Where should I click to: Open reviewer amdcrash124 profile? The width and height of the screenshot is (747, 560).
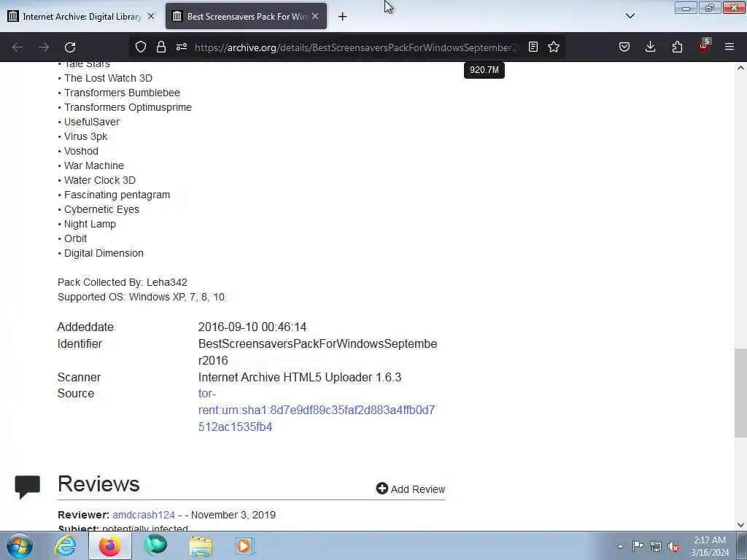pos(144,515)
